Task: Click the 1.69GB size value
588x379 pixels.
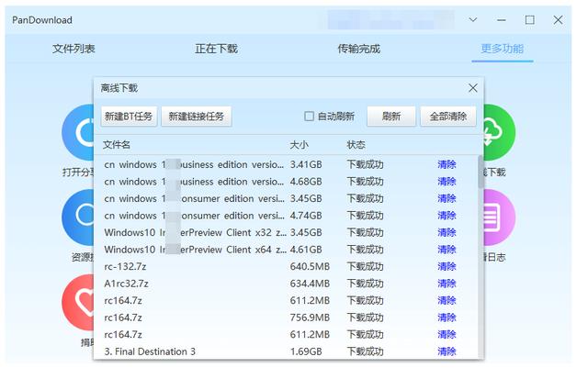Action: coord(306,351)
